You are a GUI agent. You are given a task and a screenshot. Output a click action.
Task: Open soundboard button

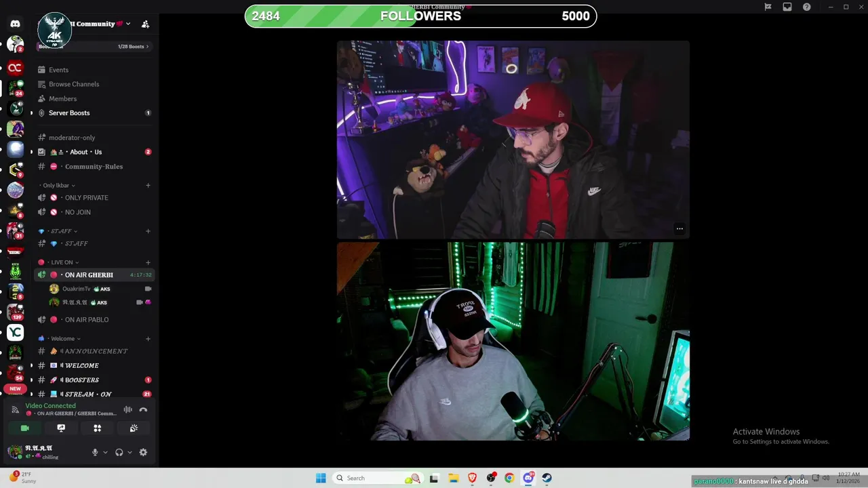[134, 428]
